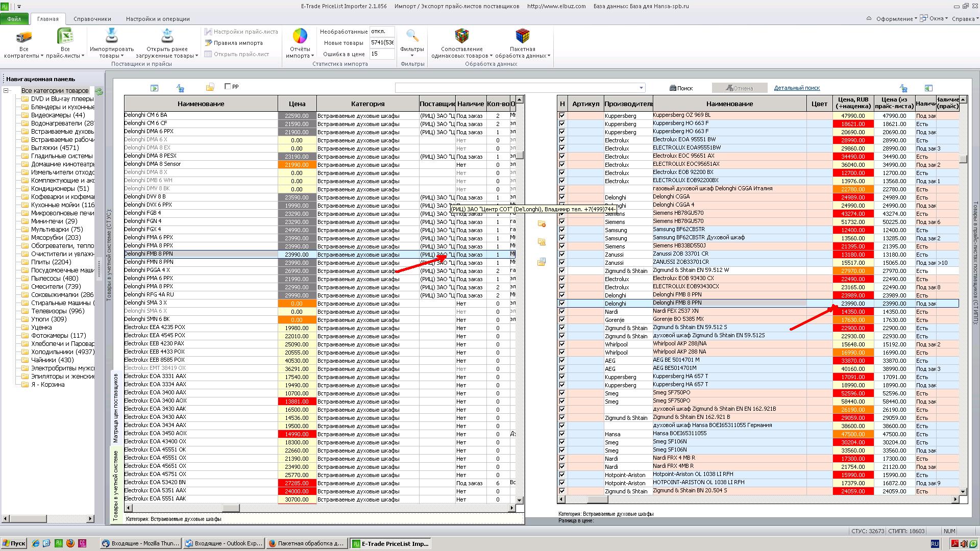
Task: Open Справка dropdown menu
Action: tap(965, 19)
